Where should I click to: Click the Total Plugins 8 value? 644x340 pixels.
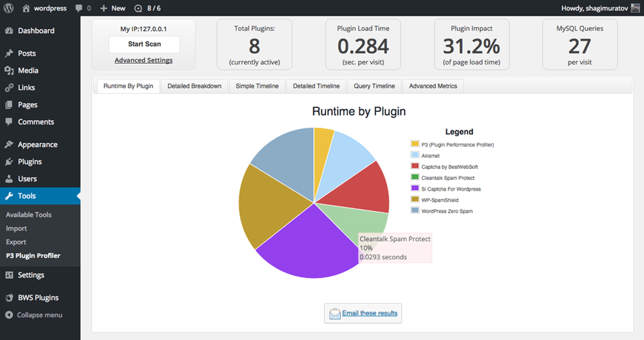[254, 46]
